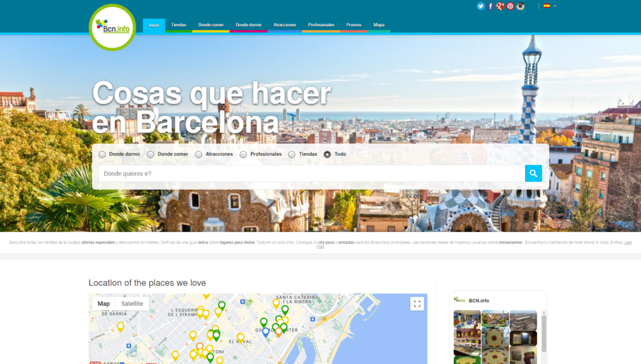Select the Donde comer radio option

click(150, 154)
